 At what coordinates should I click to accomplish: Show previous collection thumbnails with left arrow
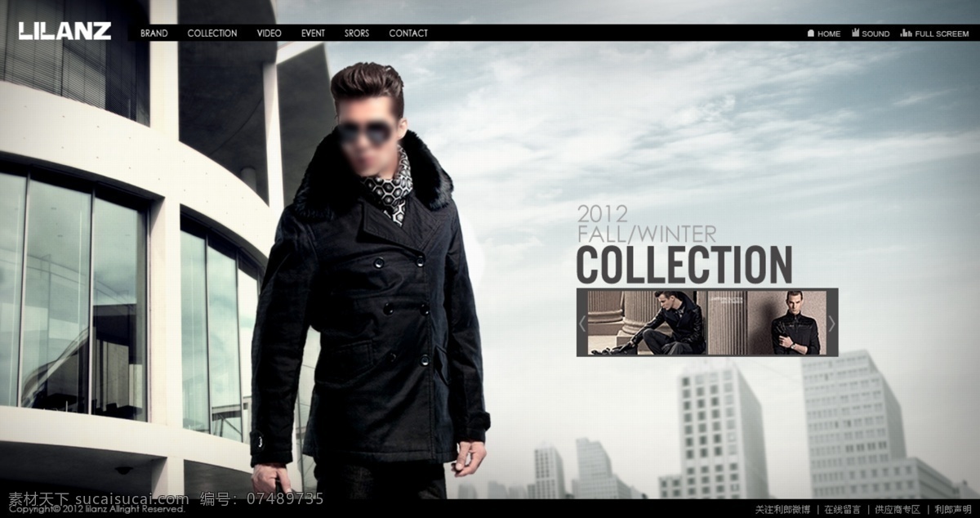(x=582, y=323)
